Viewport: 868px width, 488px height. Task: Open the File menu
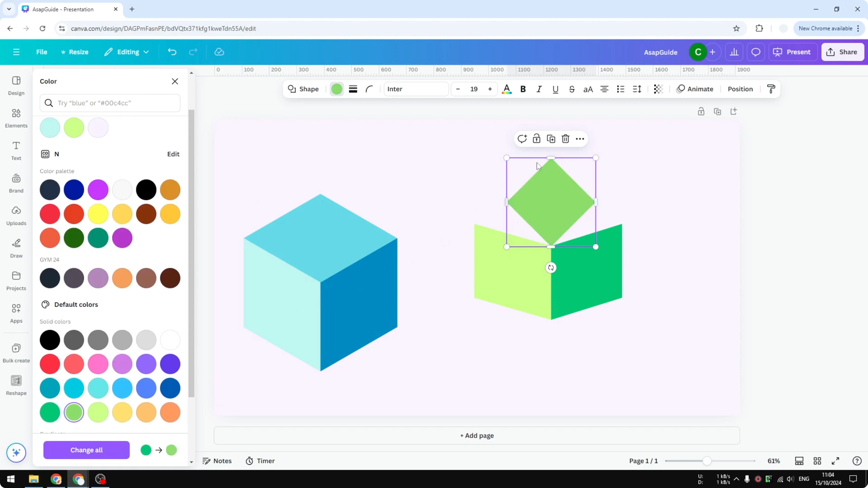tap(42, 52)
